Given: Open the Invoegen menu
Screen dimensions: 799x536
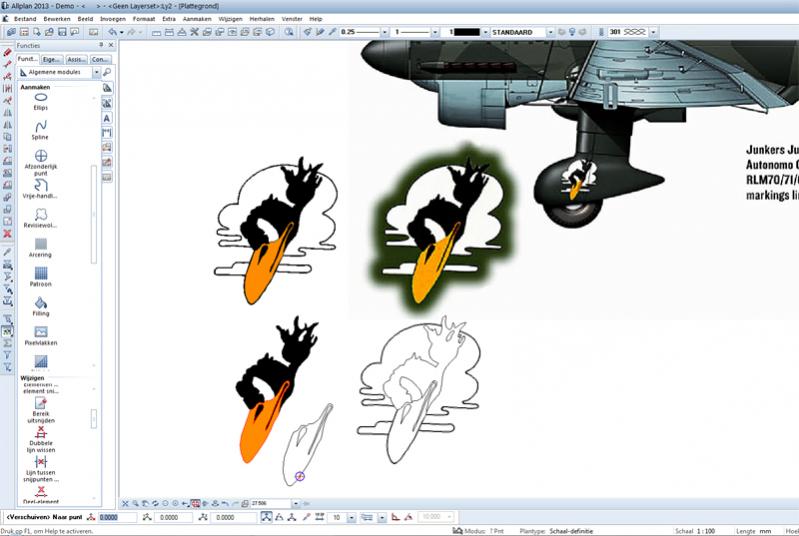Looking at the screenshot, I should click(113, 19).
